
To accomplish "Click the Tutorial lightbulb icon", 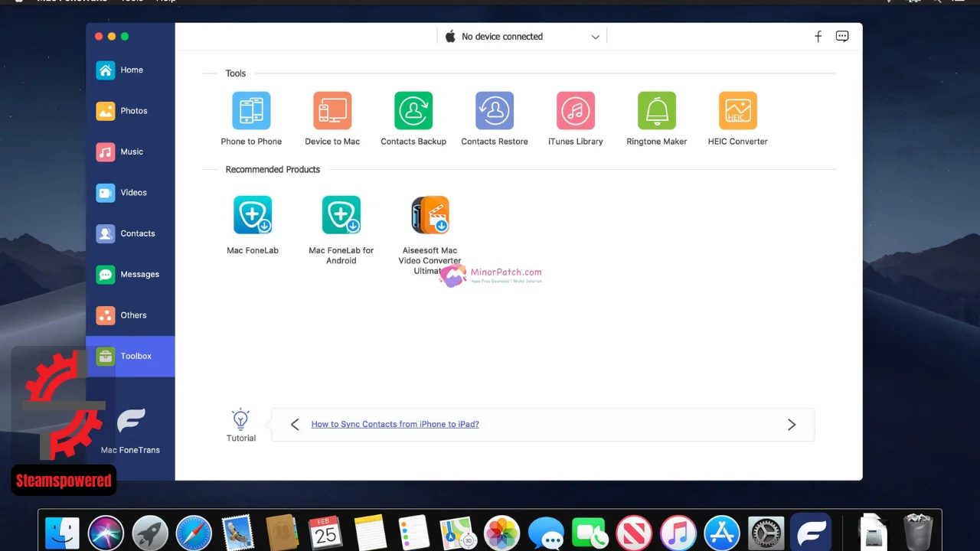I will (241, 419).
